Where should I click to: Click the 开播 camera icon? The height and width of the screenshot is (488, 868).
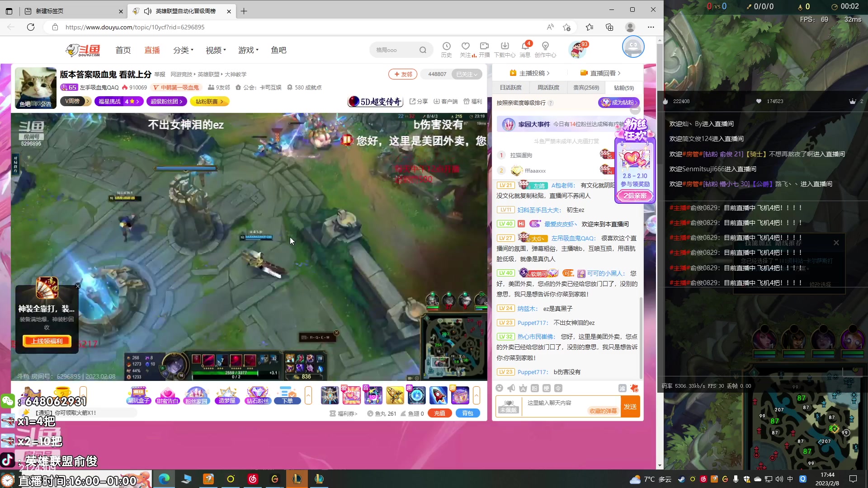[x=484, y=46]
